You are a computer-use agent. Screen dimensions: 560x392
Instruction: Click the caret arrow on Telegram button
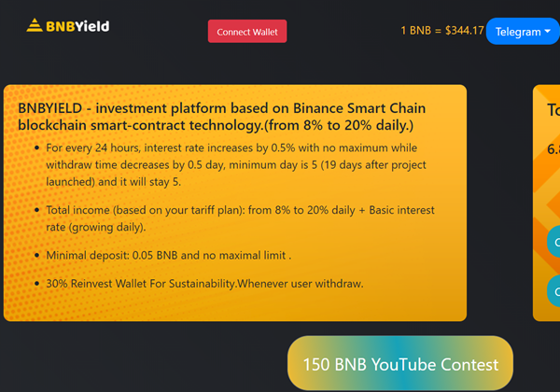(x=549, y=32)
